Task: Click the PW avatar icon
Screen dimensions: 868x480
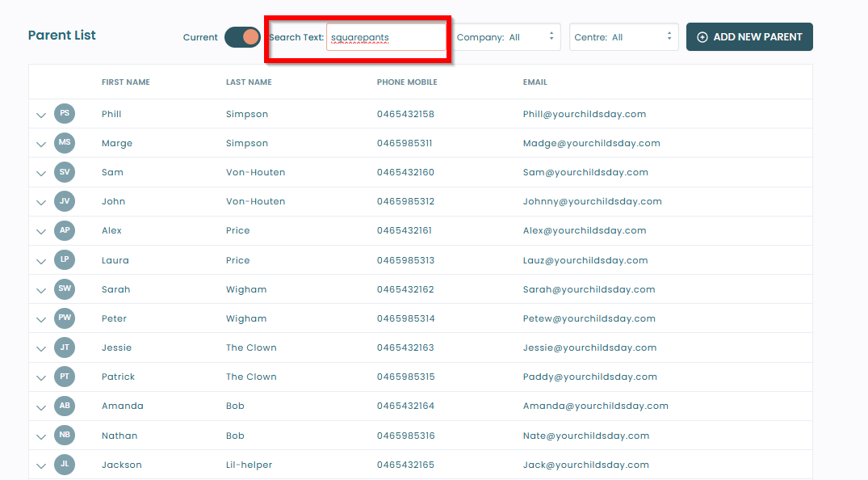Action: pyautogui.click(x=65, y=318)
